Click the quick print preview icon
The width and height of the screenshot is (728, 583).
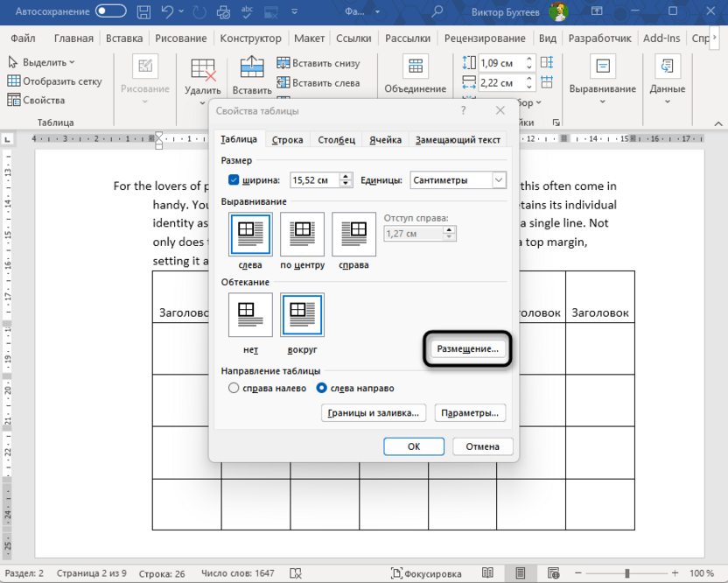224,11
